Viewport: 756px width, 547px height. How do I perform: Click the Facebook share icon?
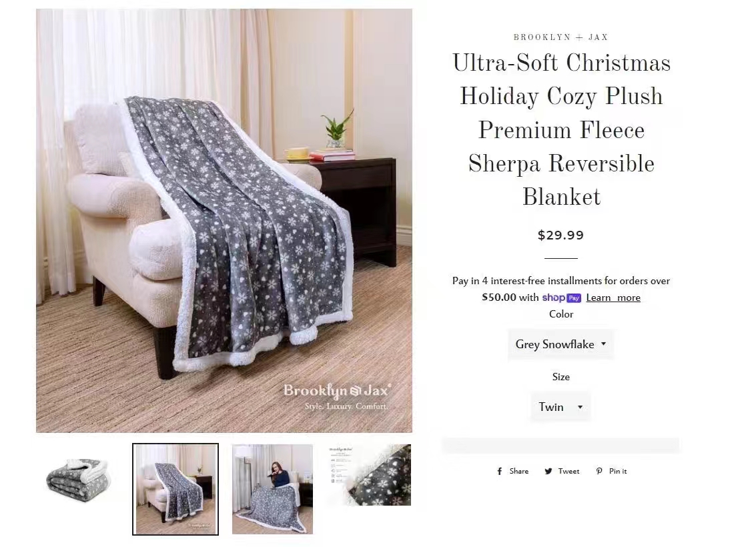point(500,472)
